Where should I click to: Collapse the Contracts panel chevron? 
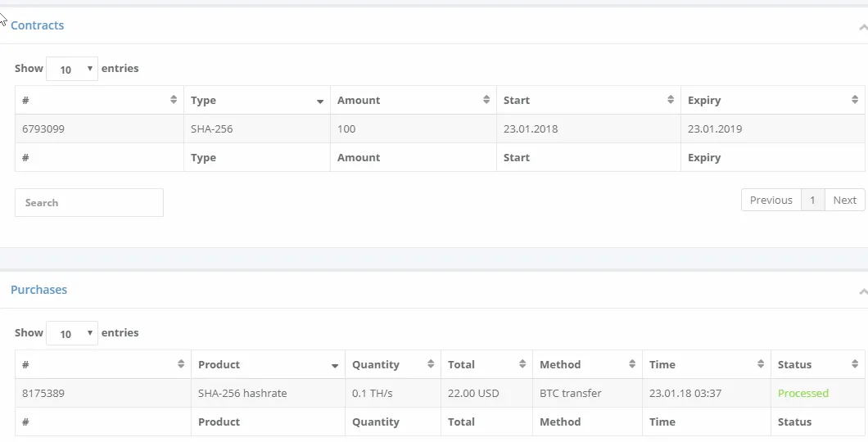pyautogui.click(x=863, y=27)
